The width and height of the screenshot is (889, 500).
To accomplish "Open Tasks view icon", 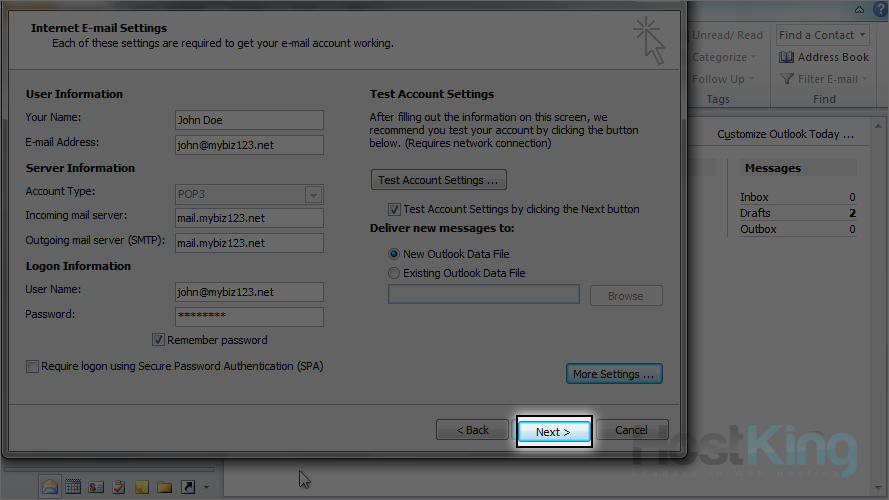I will (x=119, y=487).
